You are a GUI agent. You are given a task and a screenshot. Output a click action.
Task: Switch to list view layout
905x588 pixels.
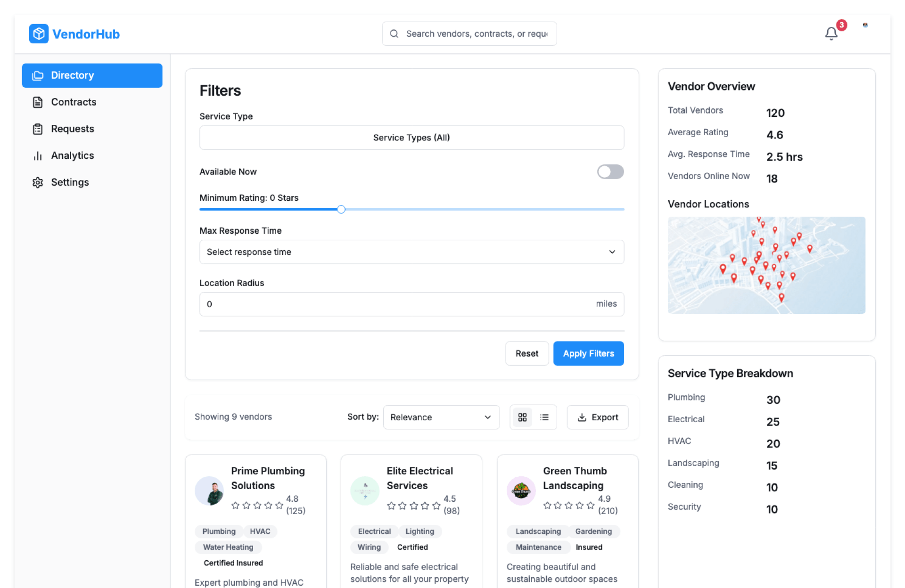[544, 417]
